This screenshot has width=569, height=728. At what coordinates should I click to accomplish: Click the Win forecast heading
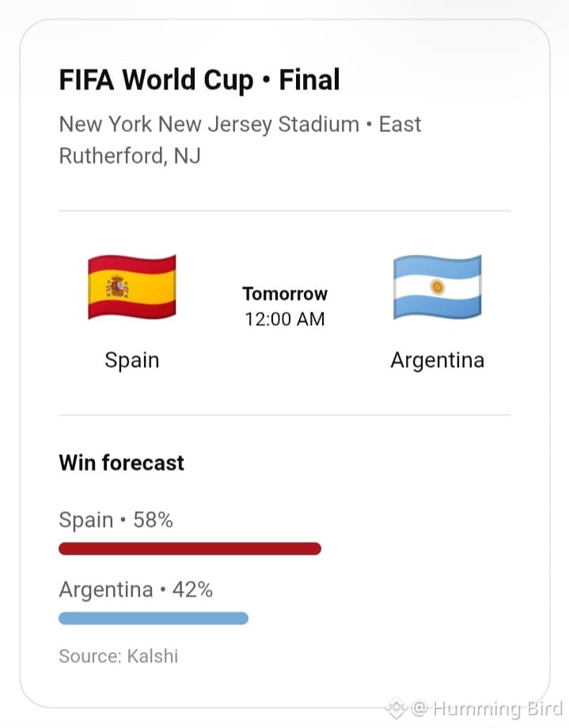(x=122, y=463)
